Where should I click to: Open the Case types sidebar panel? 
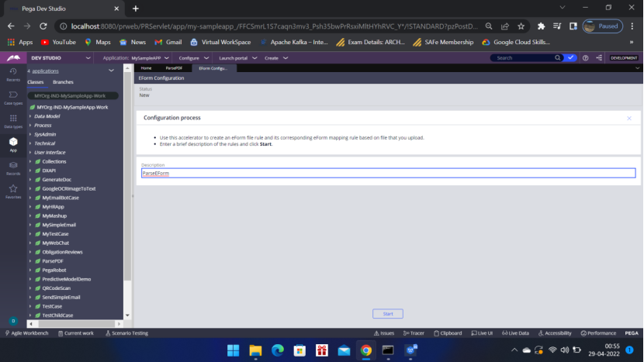coord(13,98)
